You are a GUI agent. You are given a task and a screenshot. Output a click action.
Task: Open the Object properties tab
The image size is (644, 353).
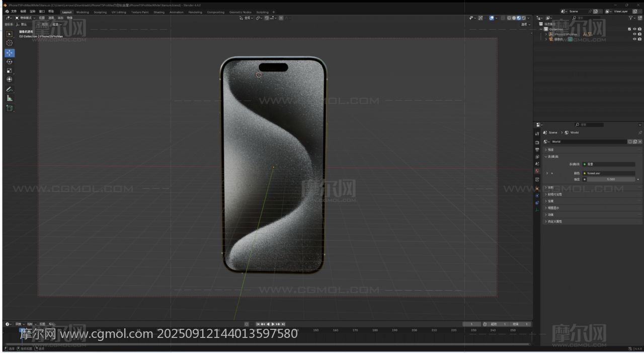537,188
